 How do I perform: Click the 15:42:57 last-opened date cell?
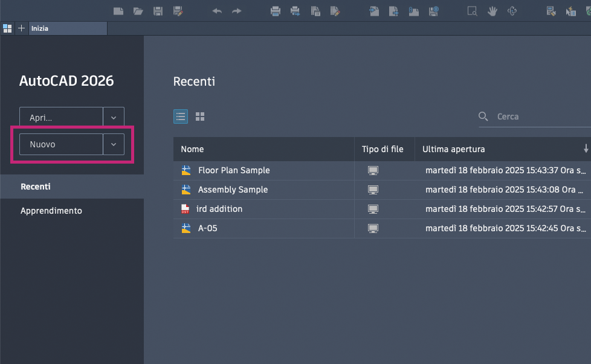point(505,209)
